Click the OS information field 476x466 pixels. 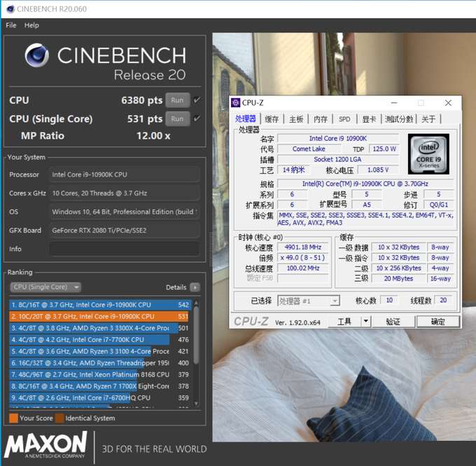pos(125,212)
